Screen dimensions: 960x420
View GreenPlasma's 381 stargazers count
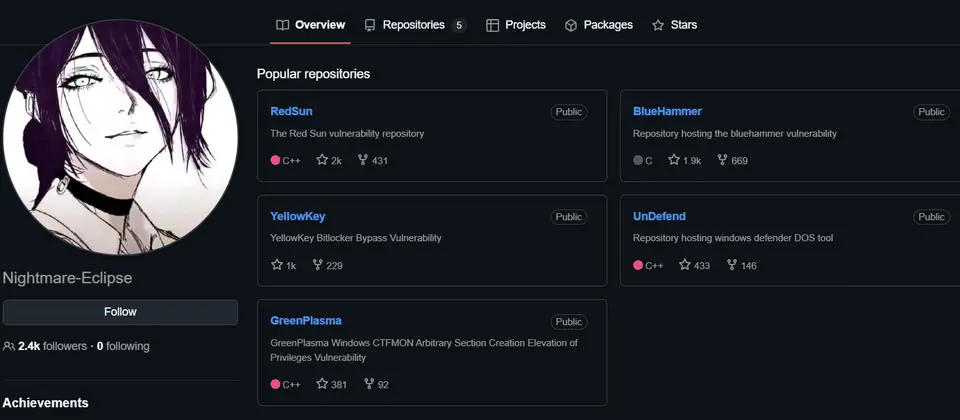pyautogui.click(x=339, y=385)
